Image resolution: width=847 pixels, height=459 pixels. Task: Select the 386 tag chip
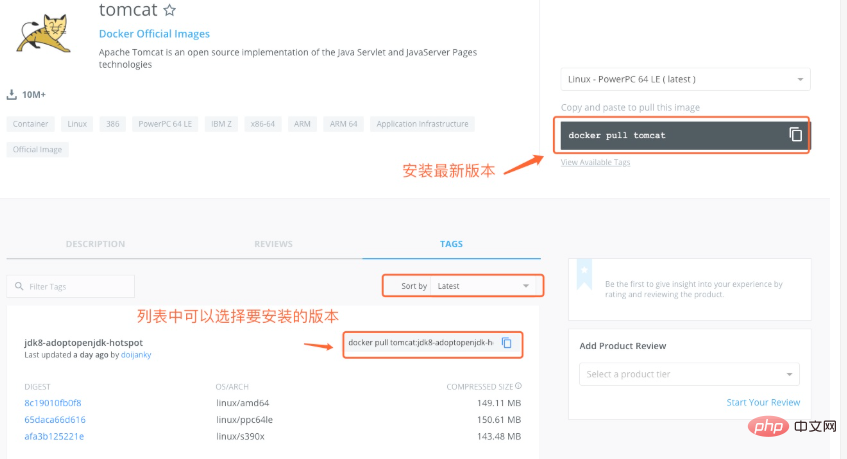pos(112,124)
